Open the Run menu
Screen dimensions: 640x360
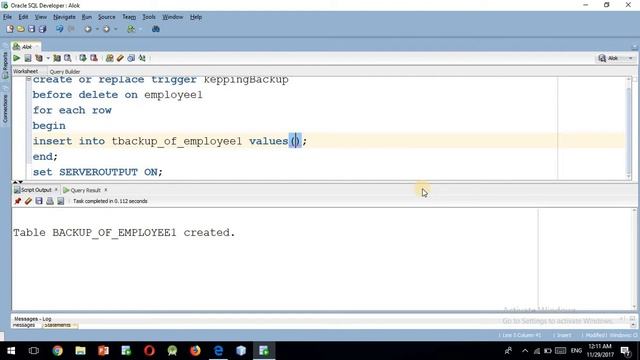[x=87, y=17]
